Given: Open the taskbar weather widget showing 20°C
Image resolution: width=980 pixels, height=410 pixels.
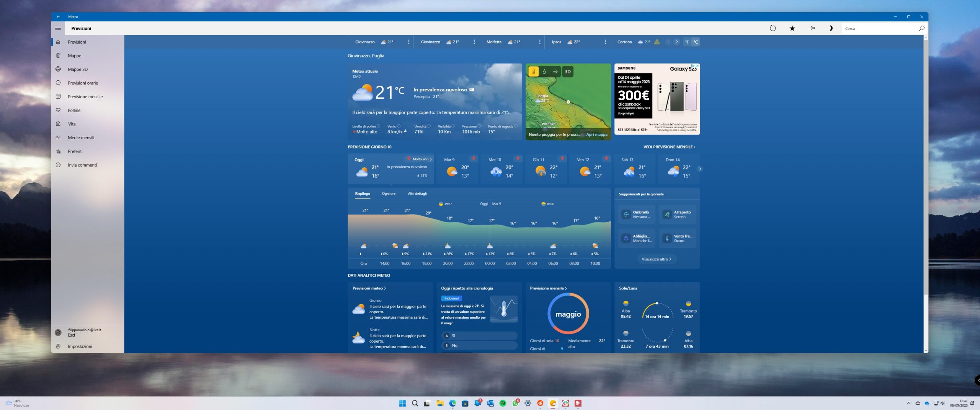Looking at the screenshot, I should pos(18,403).
